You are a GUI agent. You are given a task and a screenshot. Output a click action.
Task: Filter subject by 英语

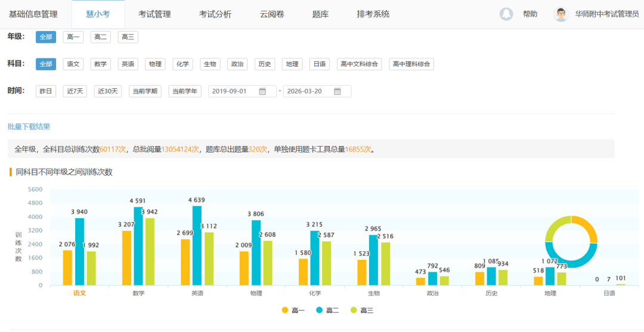pos(128,64)
